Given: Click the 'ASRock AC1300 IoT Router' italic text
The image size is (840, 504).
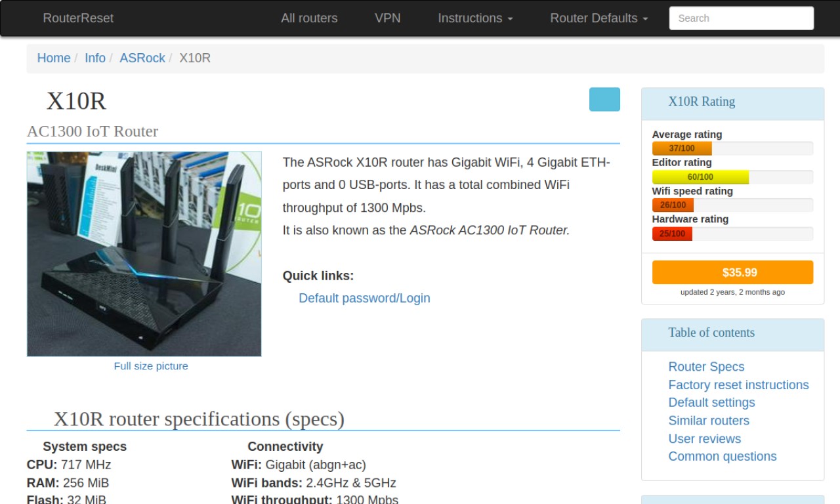Looking at the screenshot, I should click(488, 230).
